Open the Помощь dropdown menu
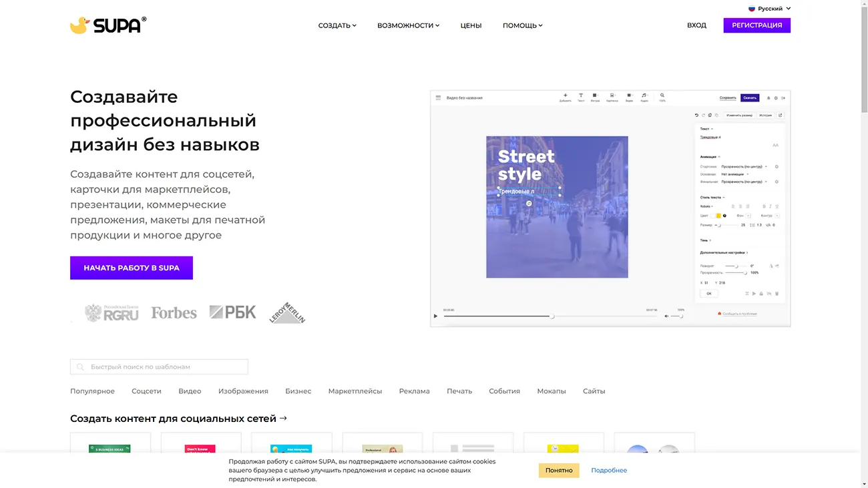 pos(522,25)
